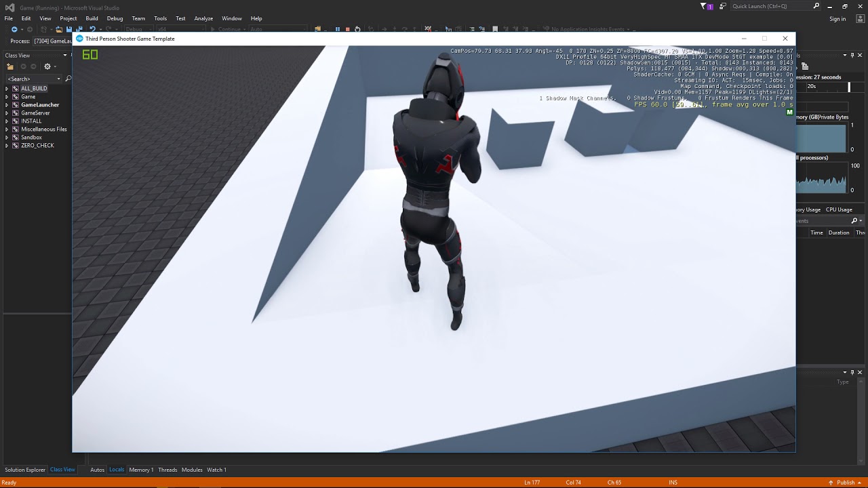Open the Process combo box
This screenshot has height=488, width=868.
pyautogui.click(x=52, y=41)
